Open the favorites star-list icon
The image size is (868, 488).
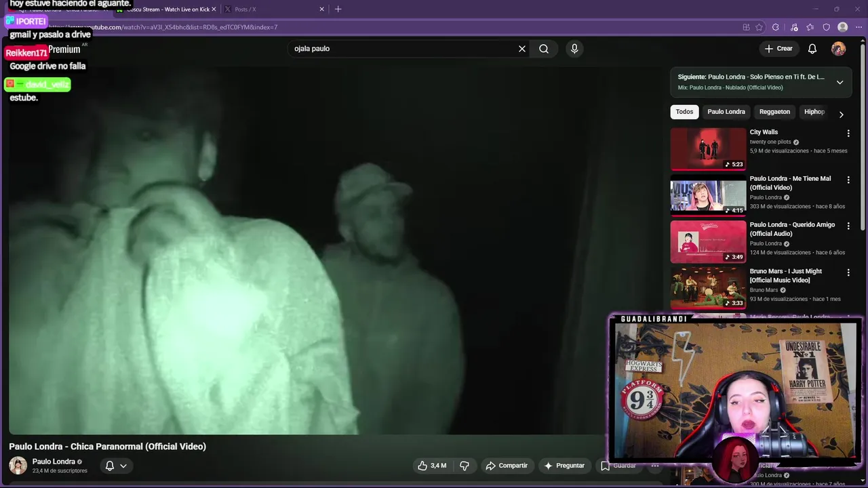pos(810,27)
